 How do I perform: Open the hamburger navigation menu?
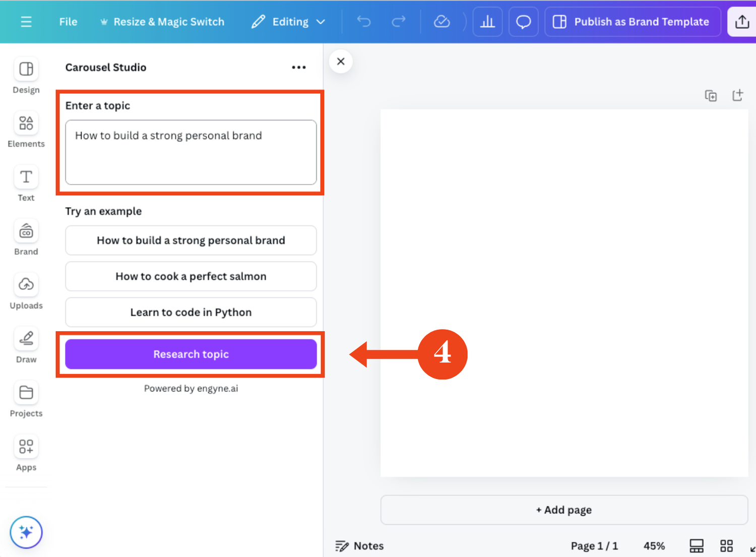point(26,22)
